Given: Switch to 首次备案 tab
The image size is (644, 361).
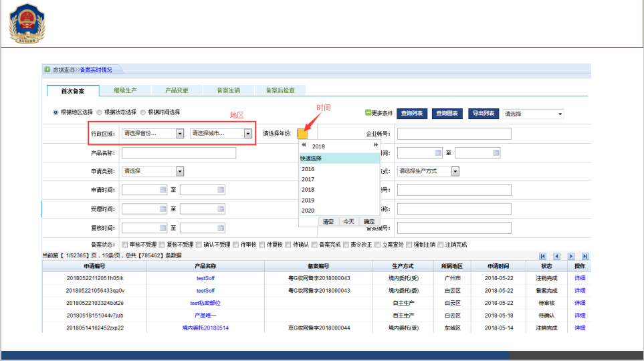Looking at the screenshot, I should [x=73, y=91].
